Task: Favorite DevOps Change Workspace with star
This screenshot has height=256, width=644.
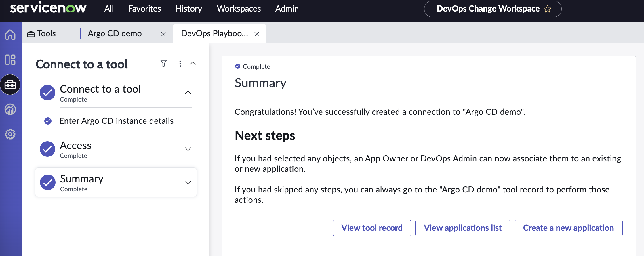Action: pos(548,9)
